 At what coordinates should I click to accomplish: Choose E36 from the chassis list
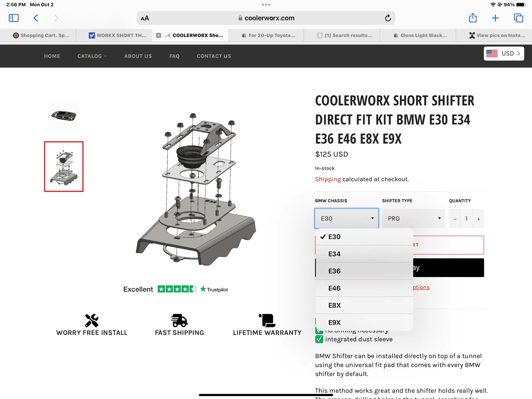364,271
